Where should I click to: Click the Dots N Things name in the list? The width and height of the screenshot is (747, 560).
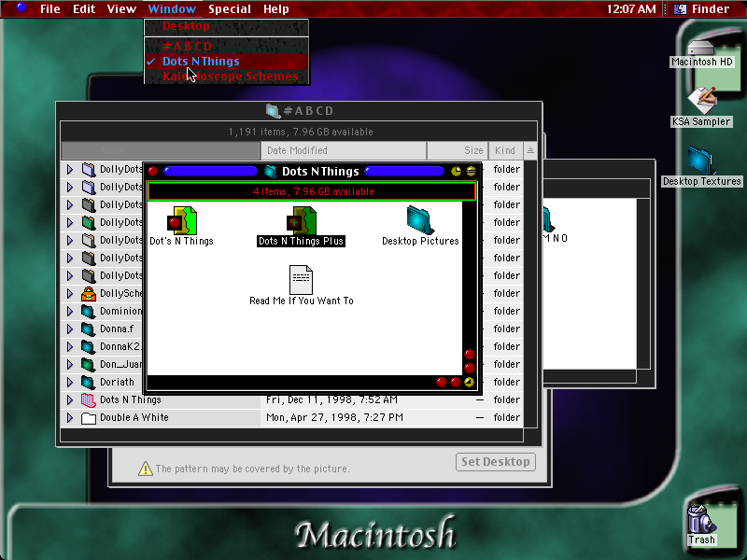coord(131,400)
